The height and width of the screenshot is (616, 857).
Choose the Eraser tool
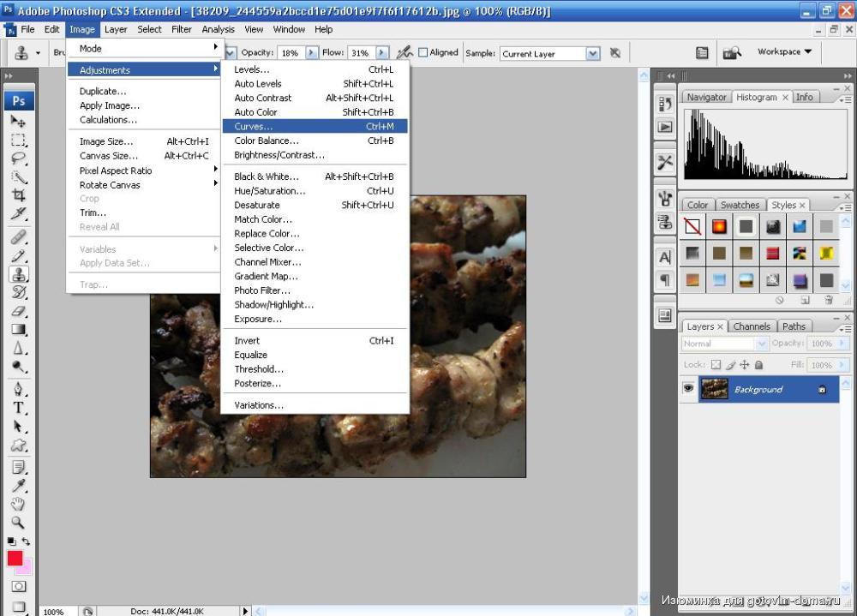click(x=19, y=311)
